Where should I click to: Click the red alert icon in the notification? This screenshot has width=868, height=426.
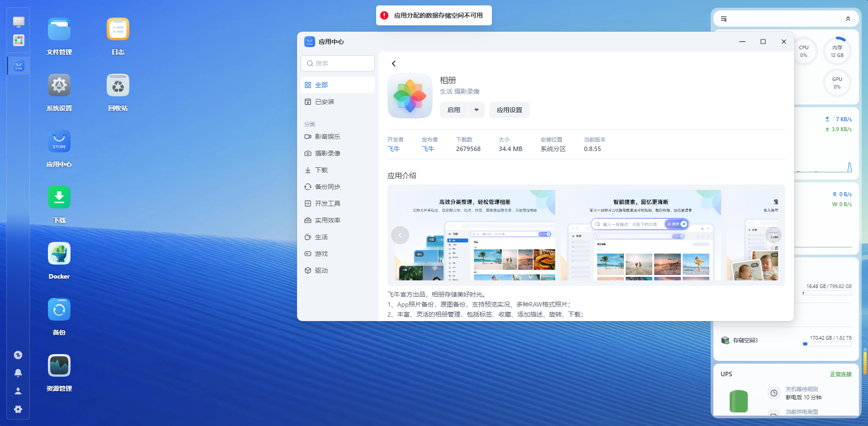(384, 15)
